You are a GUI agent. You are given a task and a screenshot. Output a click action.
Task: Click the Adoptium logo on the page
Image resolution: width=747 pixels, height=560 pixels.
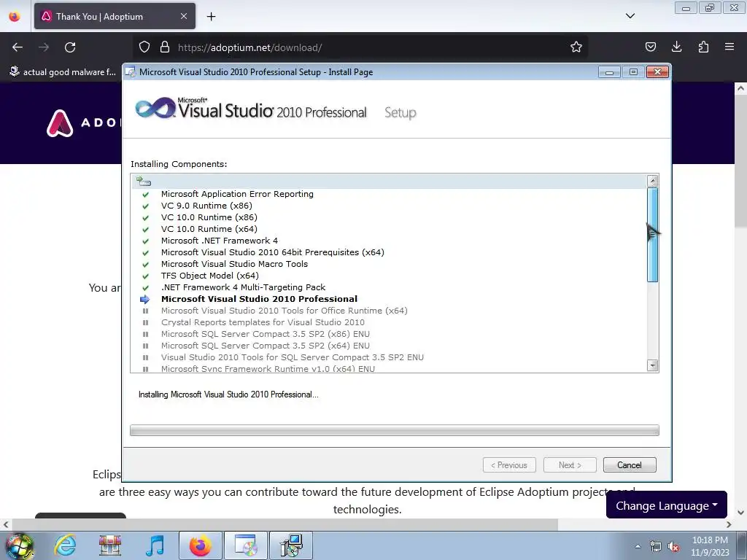60,123
